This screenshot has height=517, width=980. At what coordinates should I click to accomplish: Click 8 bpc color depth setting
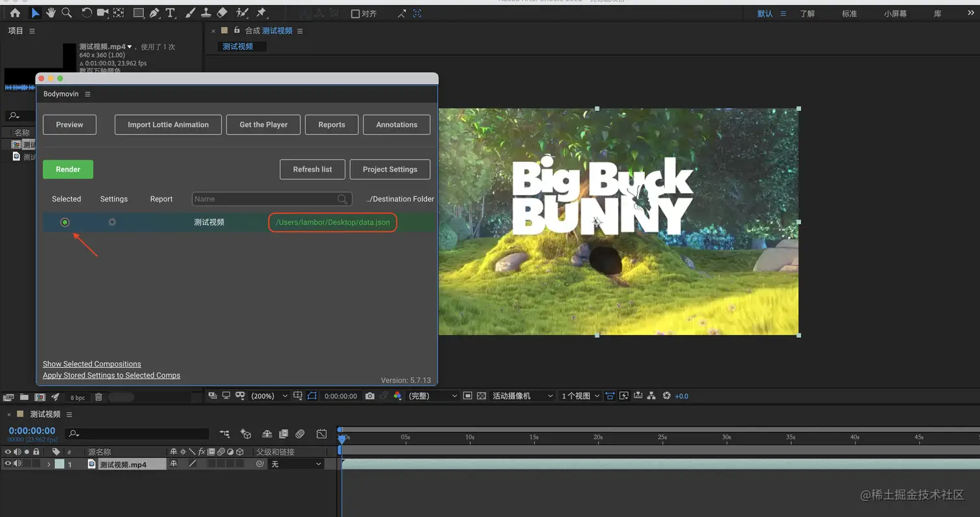(77, 397)
